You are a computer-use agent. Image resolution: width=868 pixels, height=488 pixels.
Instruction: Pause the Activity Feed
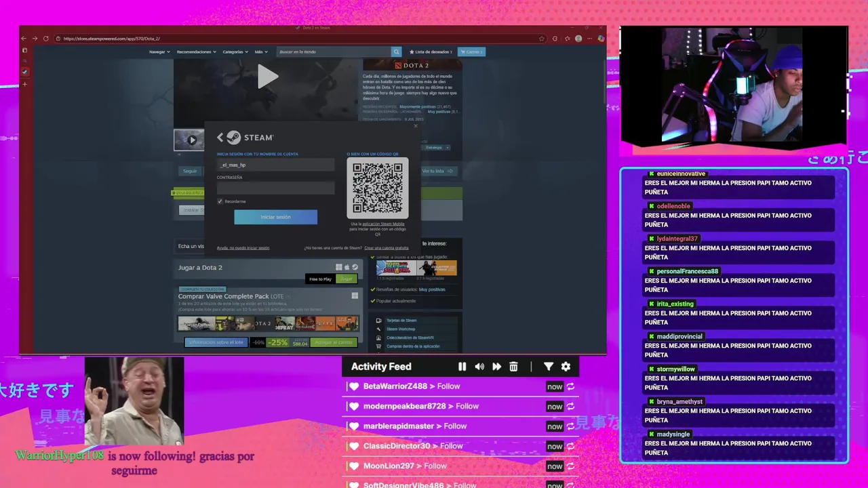[462, 367]
